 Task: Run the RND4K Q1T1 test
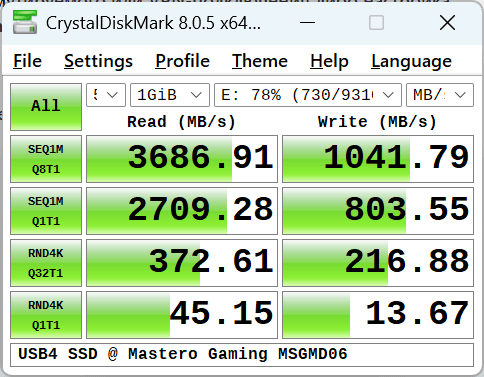46,315
